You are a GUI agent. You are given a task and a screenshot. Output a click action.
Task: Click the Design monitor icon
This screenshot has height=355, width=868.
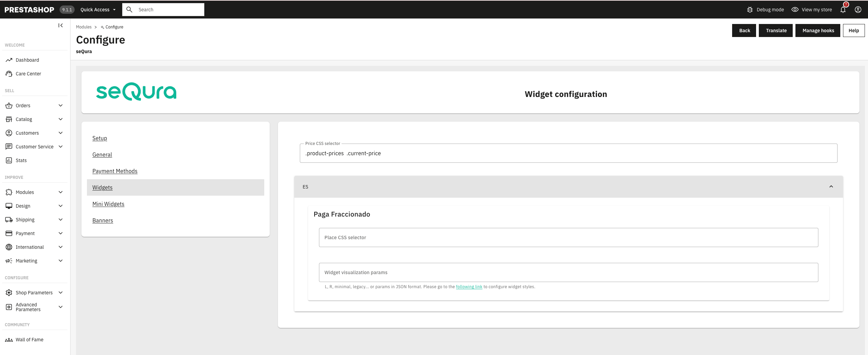point(9,206)
